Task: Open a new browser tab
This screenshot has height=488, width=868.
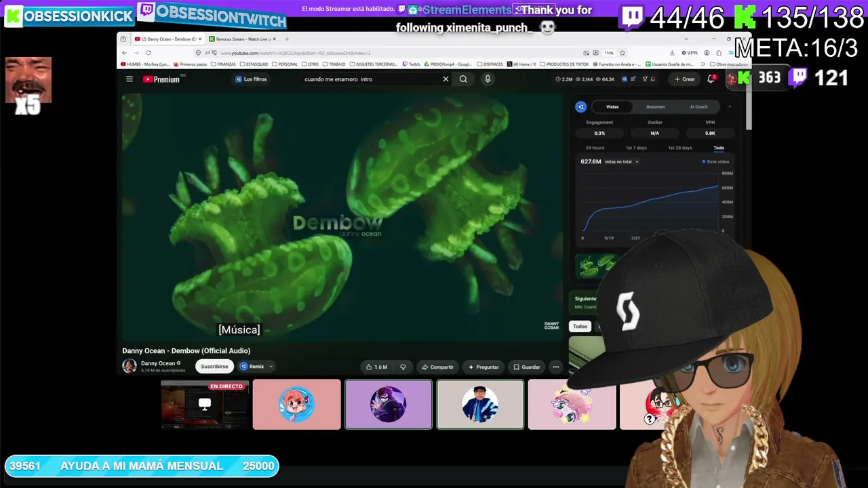Action: coord(287,39)
